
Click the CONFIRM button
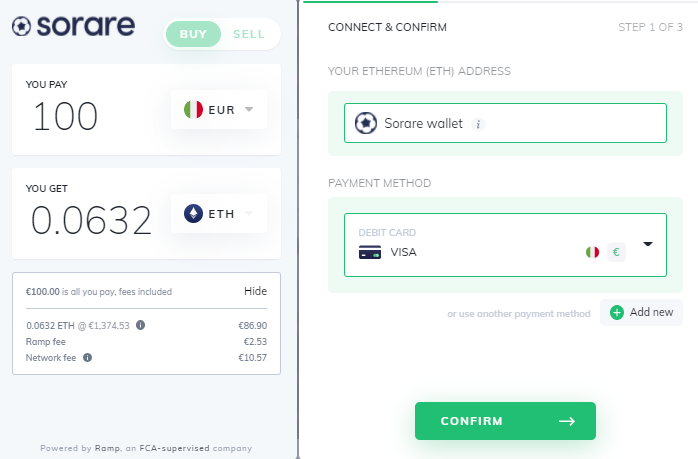(x=505, y=421)
